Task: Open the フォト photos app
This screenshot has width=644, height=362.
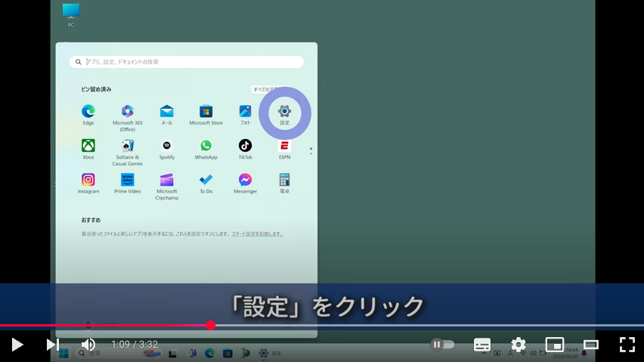Action: coord(245,115)
